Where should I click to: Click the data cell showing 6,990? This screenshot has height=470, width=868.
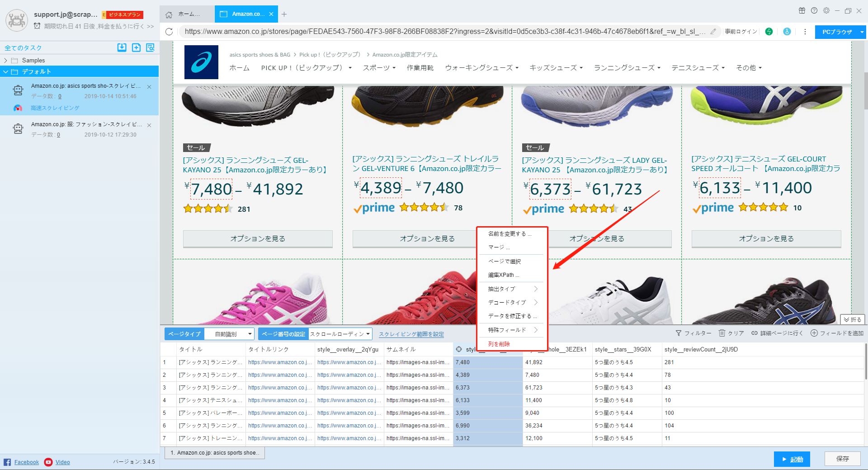pyautogui.click(x=488, y=426)
